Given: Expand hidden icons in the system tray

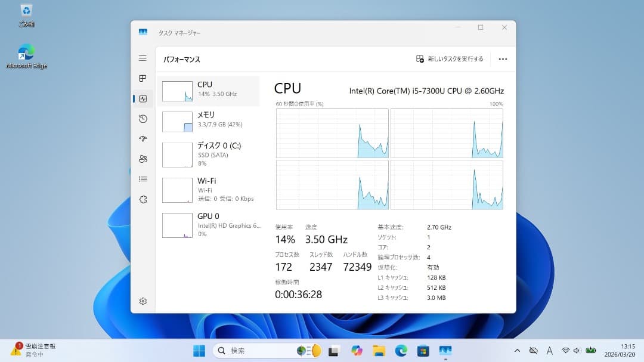Looking at the screenshot, I should click(x=518, y=351).
